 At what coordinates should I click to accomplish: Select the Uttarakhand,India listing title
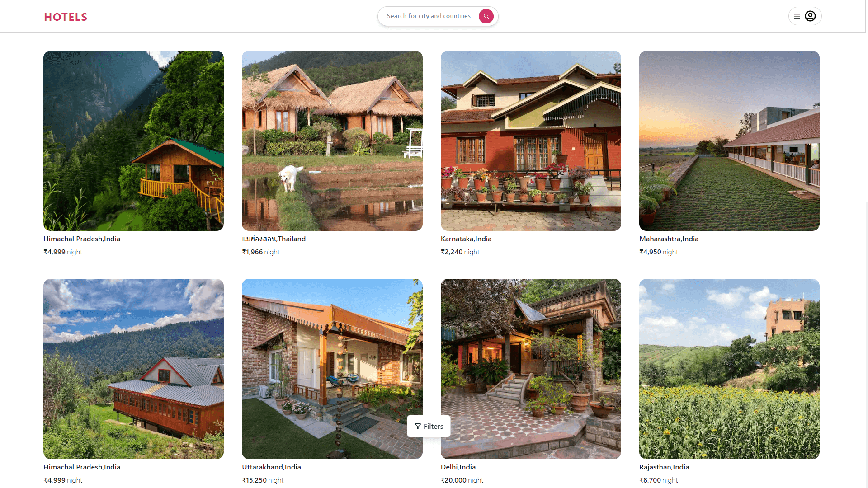271,467
